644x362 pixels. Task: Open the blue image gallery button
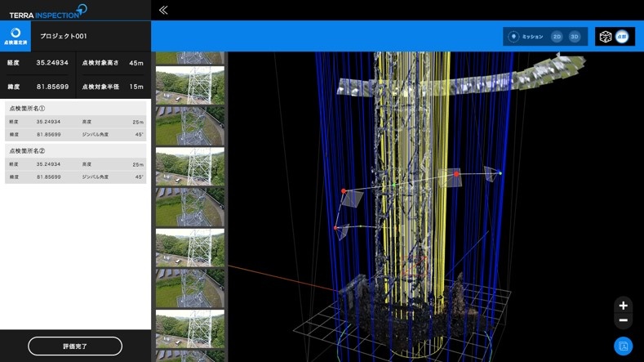click(x=623, y=346)
